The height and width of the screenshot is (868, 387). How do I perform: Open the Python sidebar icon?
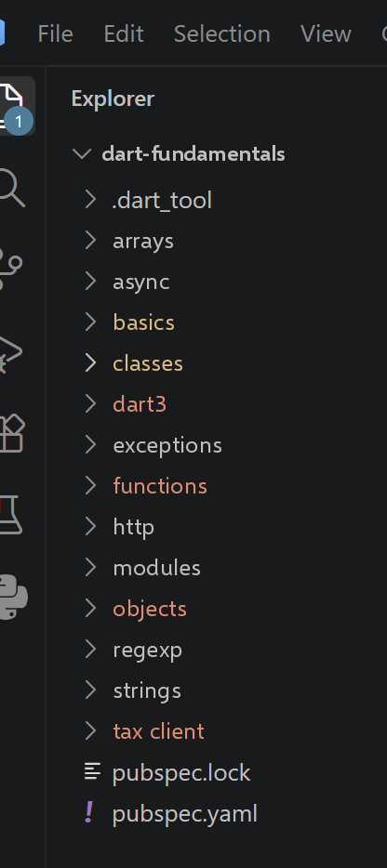[12, 598]
